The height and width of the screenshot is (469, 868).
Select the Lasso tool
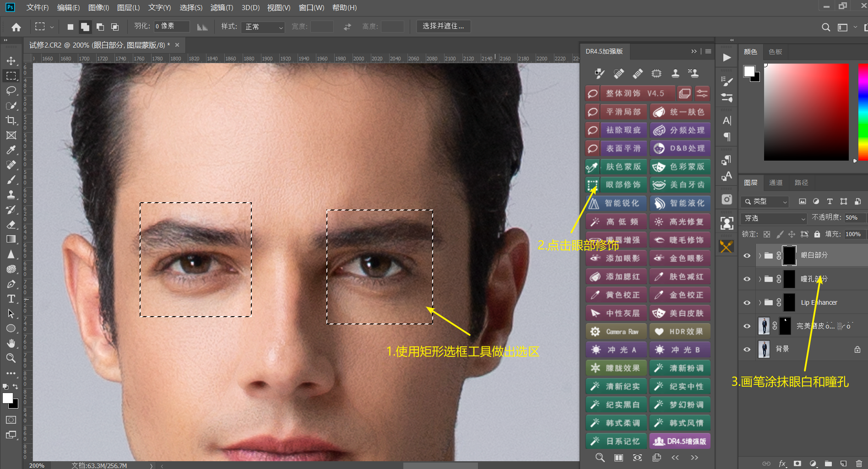(11, 91)
